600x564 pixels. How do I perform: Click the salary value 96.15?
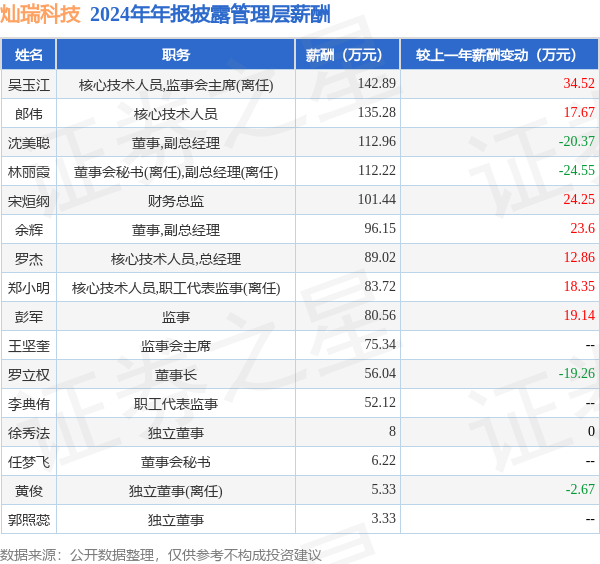tap(380, 228)
